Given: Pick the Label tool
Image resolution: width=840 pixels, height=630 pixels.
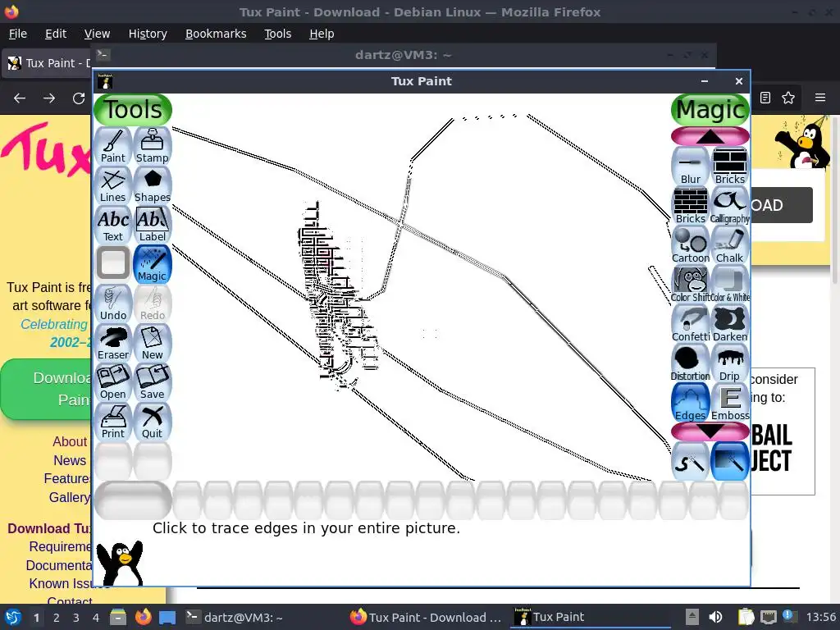Looking at the screenshot, I should (x=152, y=225).
